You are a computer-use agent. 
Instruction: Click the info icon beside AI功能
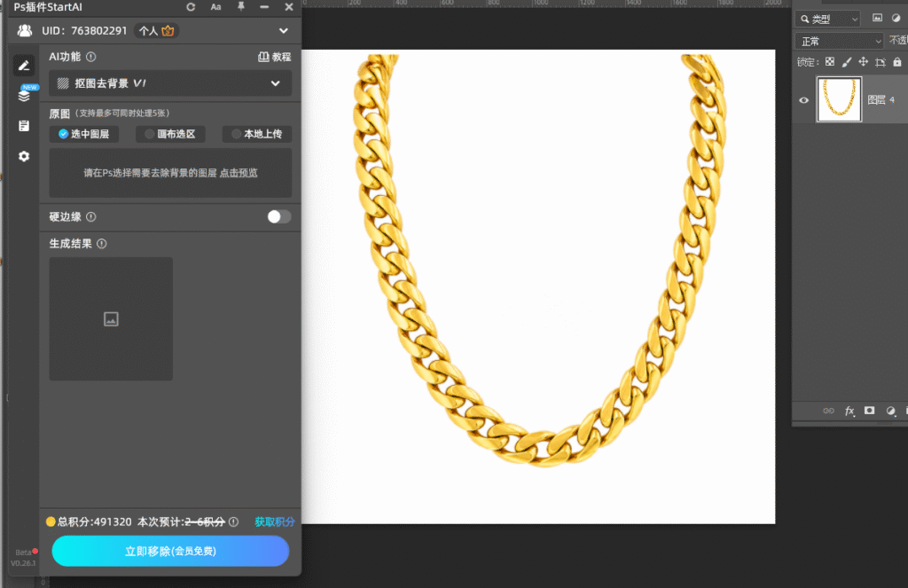(x=91, y=57)
